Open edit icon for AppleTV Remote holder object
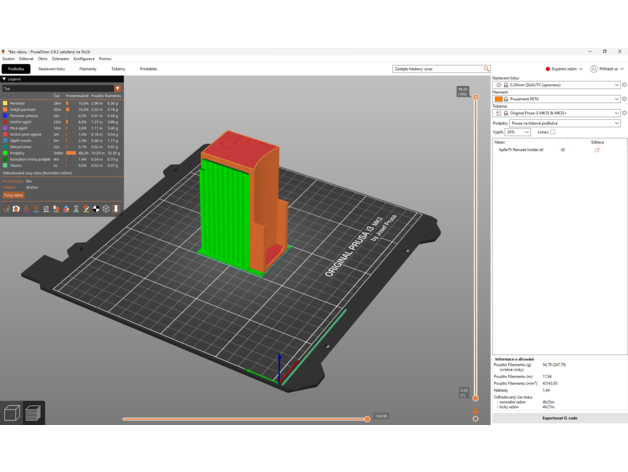 [597, 150]
